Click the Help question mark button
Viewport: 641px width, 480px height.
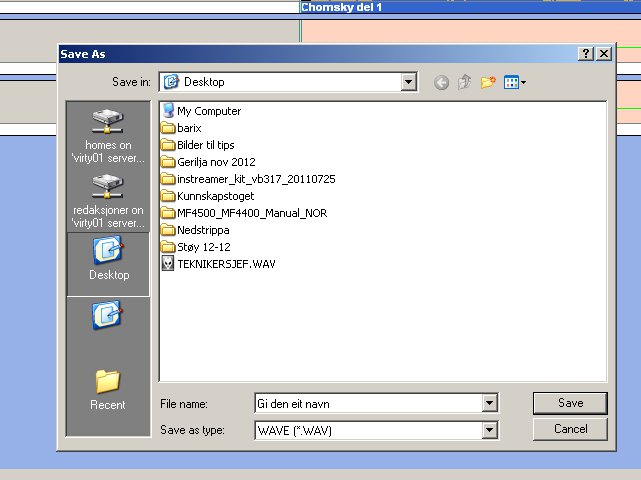point(585,54)
